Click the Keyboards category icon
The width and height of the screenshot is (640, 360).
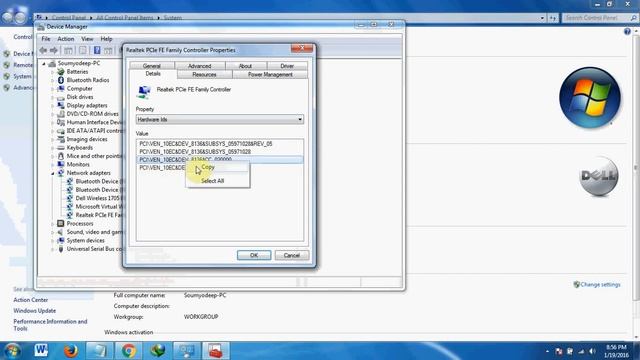coord(61,147)
